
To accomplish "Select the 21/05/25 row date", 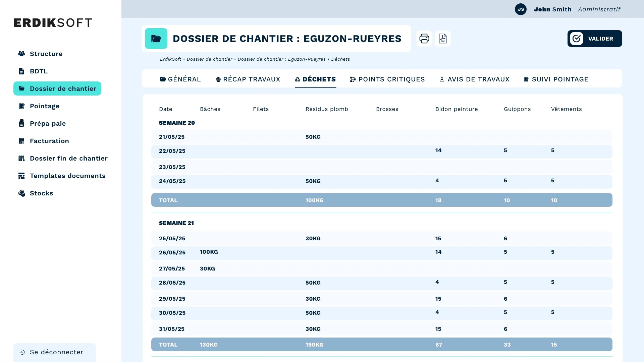I will tap(172, 137).
